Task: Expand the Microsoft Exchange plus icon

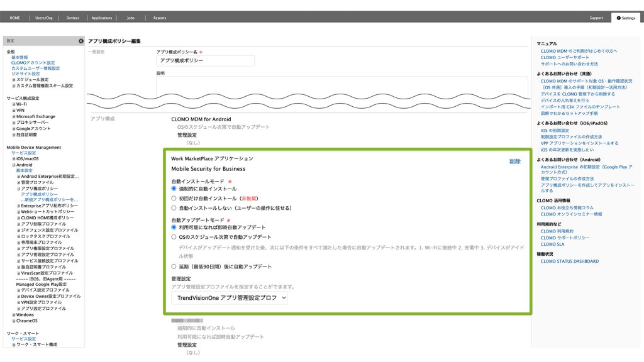Action: tap(13, 117)
